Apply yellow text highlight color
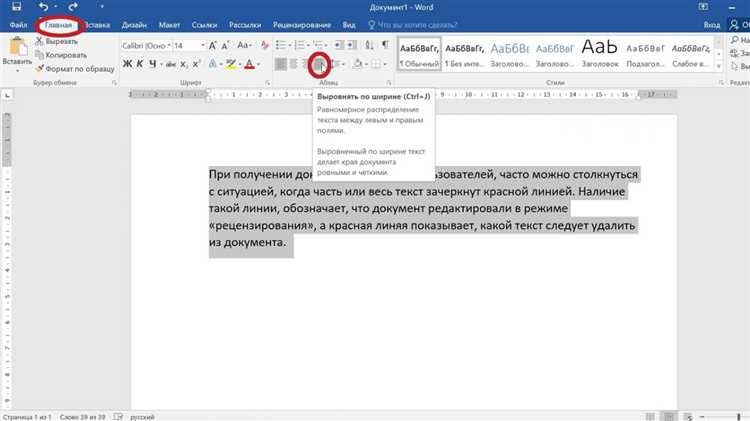The height and width of the screenshot is (421, 750). [x=231, y=64]
